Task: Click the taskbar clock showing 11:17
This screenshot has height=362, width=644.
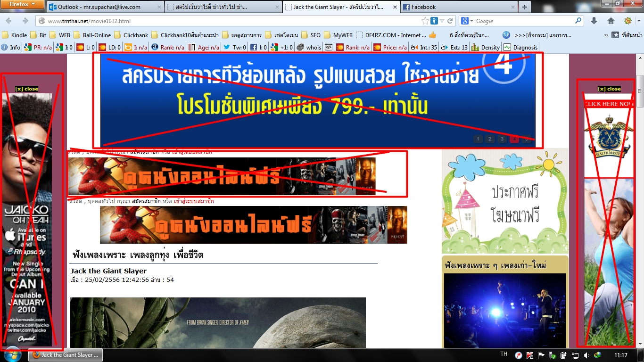Action: pos(621,355)
